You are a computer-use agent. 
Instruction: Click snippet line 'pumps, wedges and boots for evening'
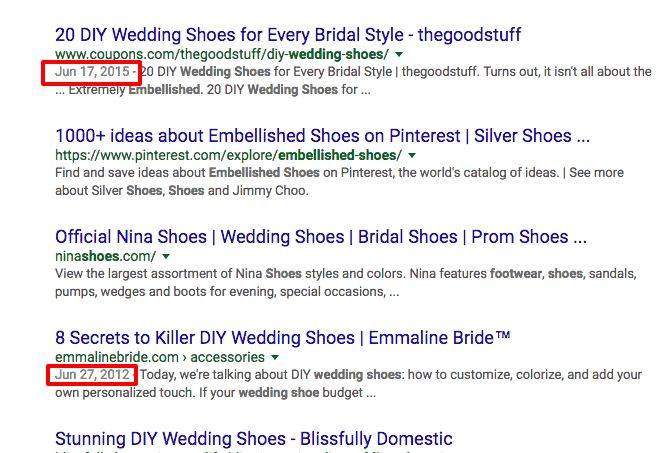[227, 292]
